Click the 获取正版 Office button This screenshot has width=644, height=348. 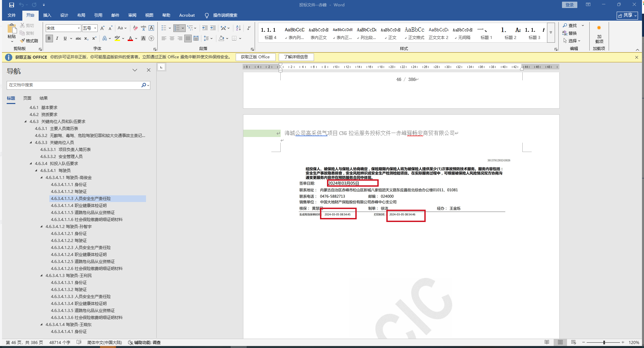(255, 57)
